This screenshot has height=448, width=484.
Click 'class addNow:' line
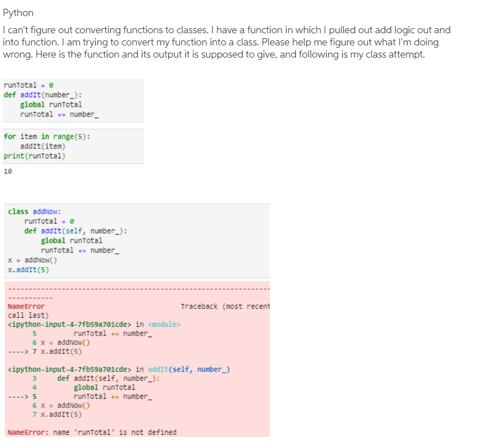(34, 212)
